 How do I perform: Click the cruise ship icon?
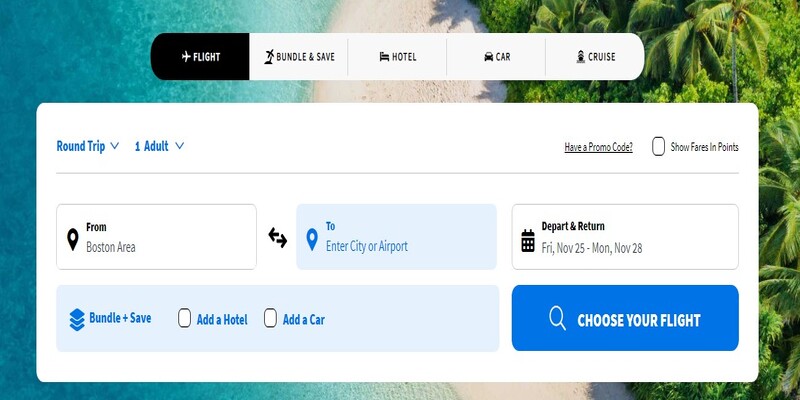(x=581, y=57)
